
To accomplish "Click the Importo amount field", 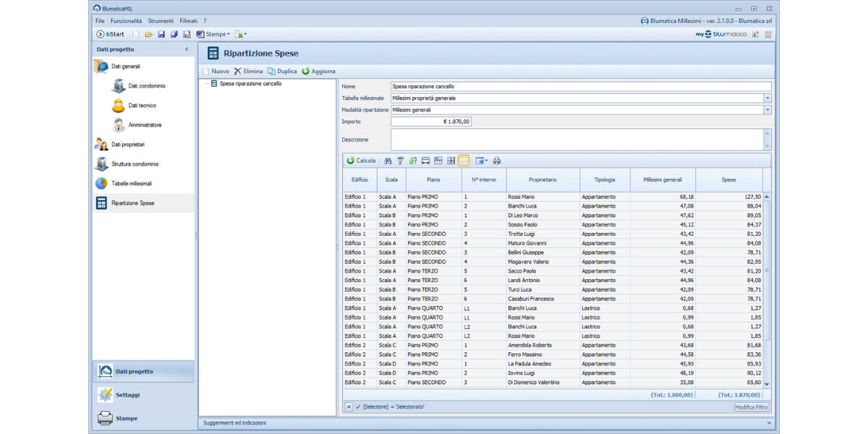I will [431, 122].
